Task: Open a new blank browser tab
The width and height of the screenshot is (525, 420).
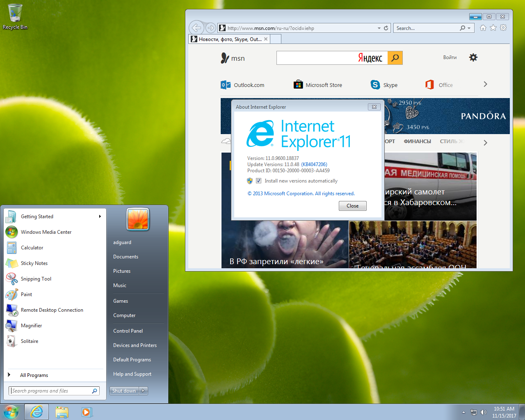Action: pyautogui.click(x=276, y=39)
